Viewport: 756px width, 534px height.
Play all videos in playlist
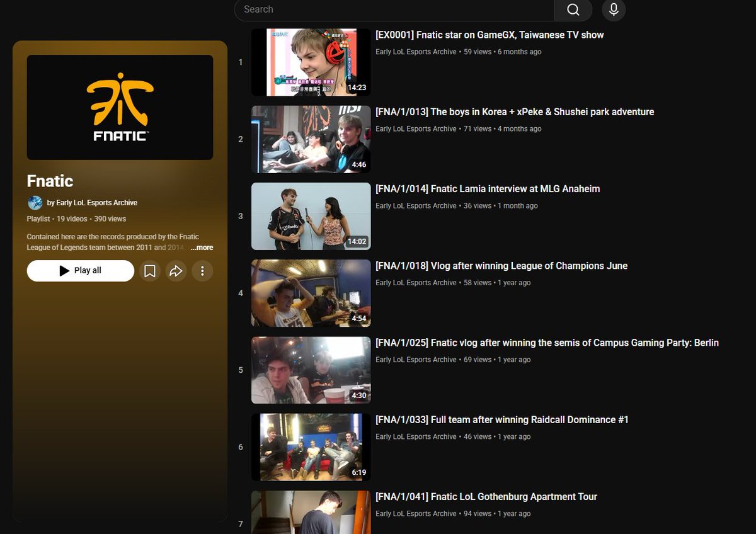81,271
